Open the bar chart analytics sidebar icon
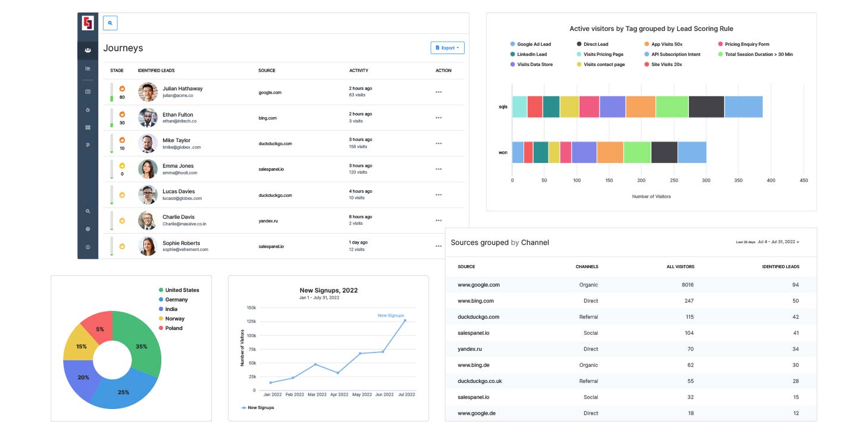 pos(88,69)
